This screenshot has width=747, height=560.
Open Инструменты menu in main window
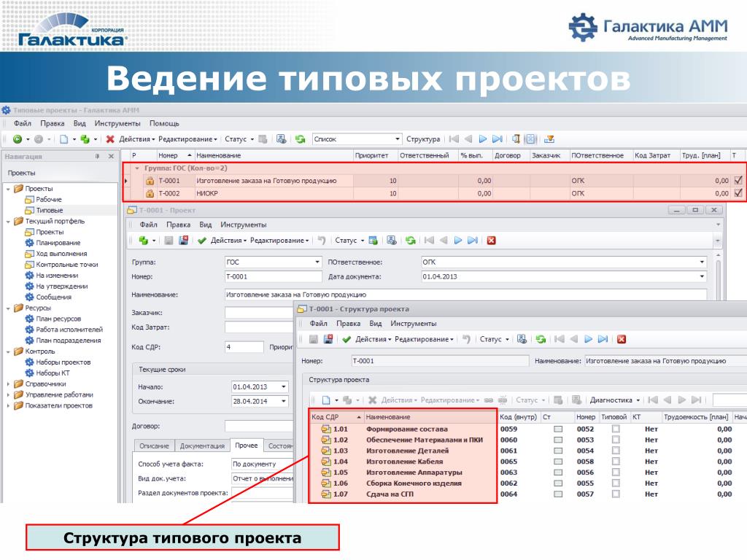117,123
